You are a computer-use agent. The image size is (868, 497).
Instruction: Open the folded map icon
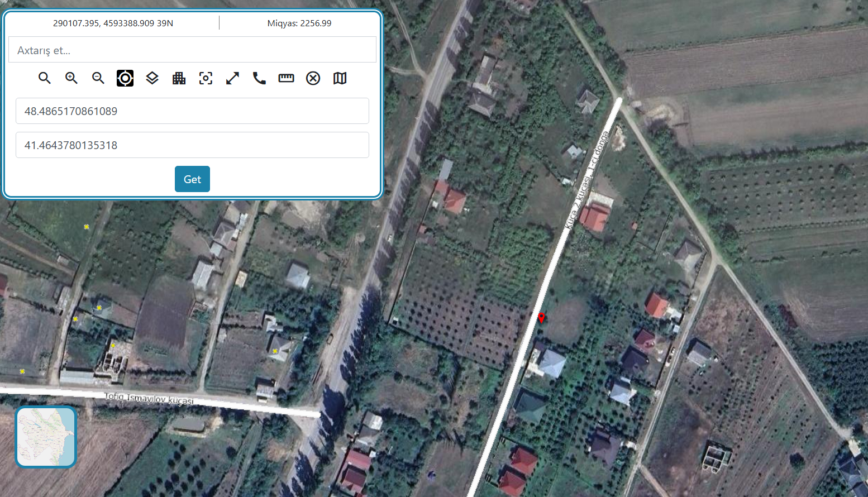(340, 78)
